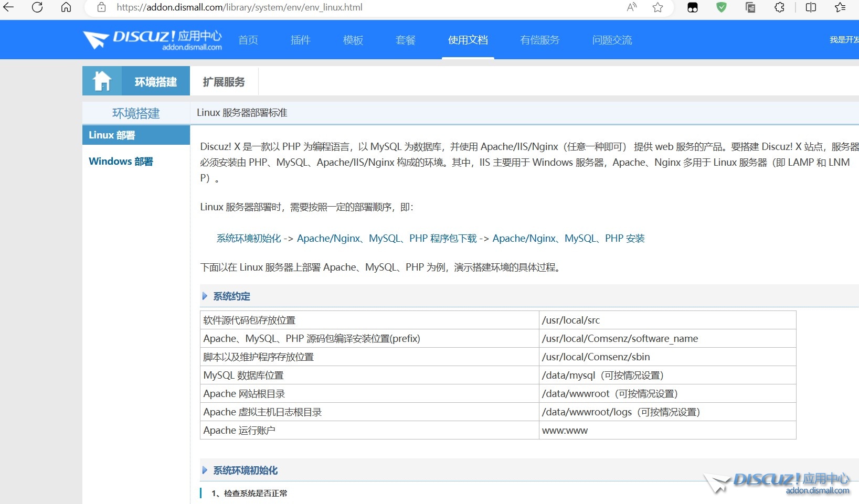Select Linux 部署 in the sidebar

(136, 135)
